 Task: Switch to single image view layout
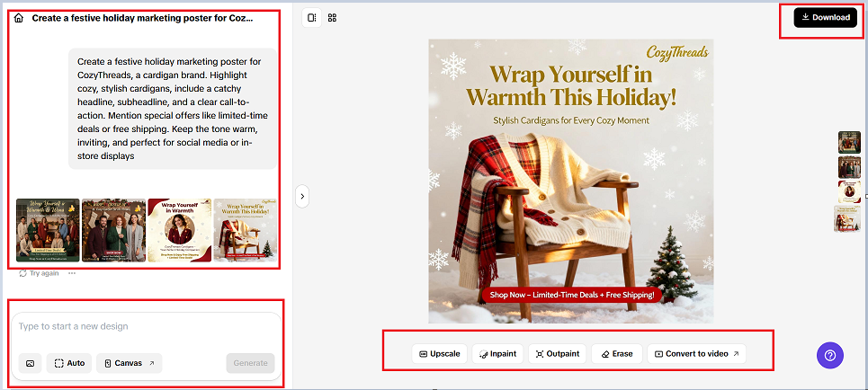tap(311, 18)
